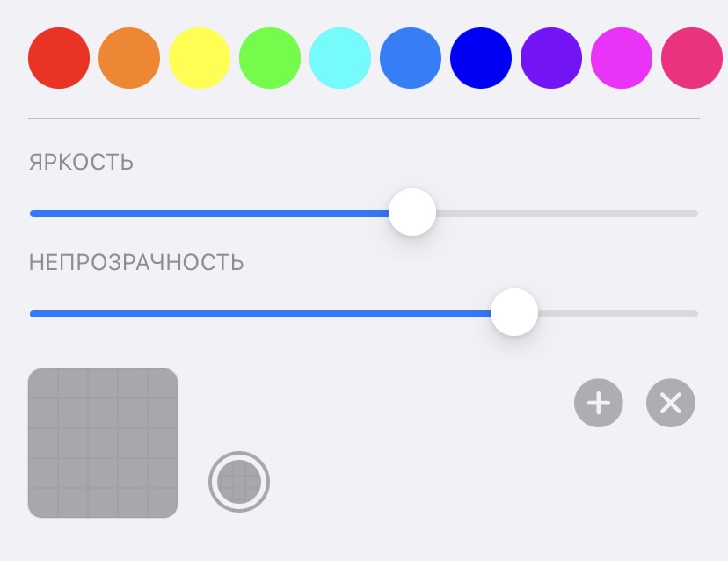Select the orange color swatch

(x=129, y=57)
